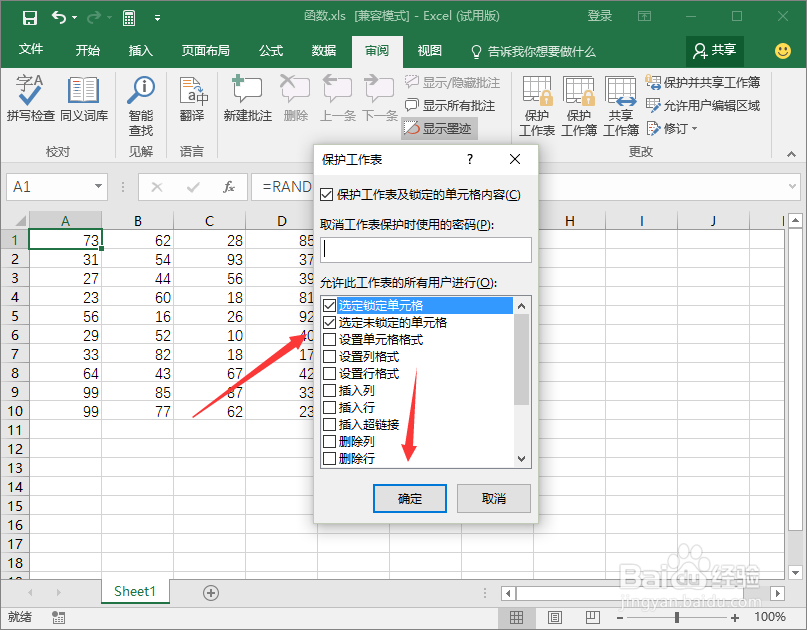Open the thesaurus (同义词库)
This screenshot has width=807, height=630.
pos(84,99)
